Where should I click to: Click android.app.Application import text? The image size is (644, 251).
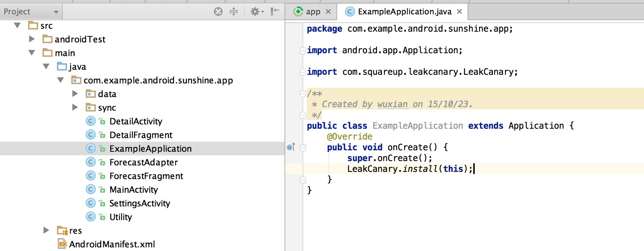[x=402, y=50]
